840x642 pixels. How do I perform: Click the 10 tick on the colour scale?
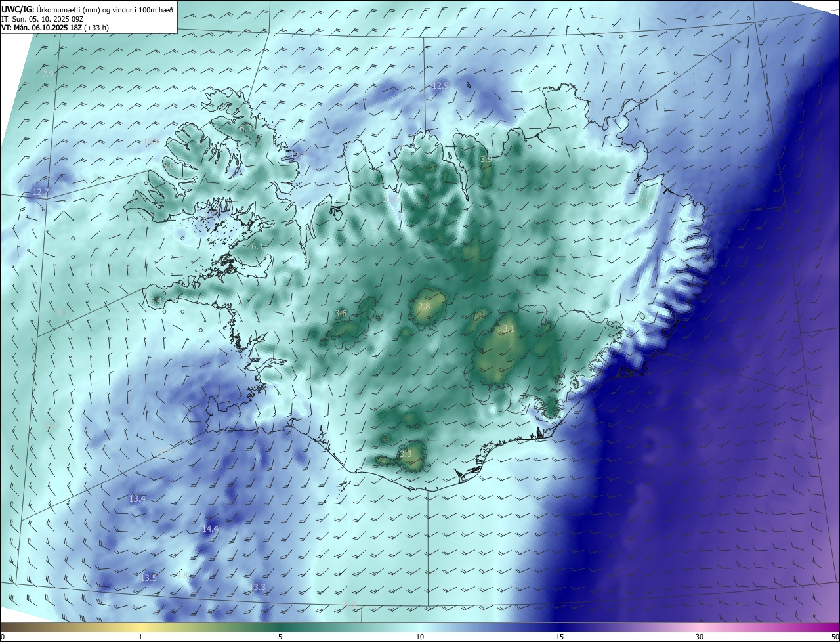(x=420, y=637)
